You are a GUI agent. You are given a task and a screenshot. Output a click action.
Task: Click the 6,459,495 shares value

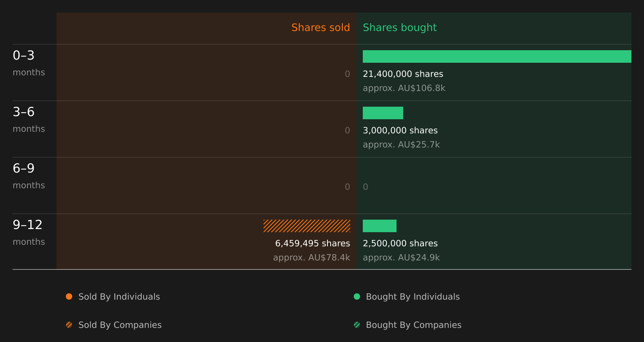click(313, 244)
